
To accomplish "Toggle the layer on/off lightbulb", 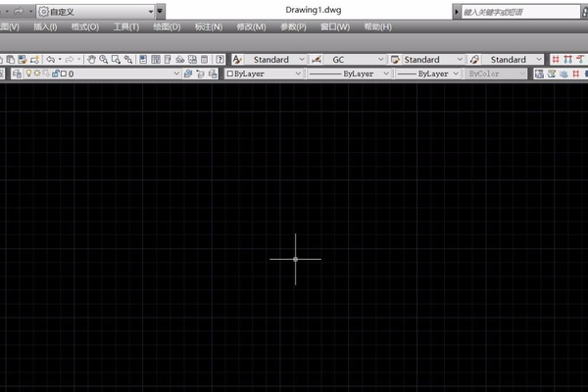I will (x=28, y=73).
